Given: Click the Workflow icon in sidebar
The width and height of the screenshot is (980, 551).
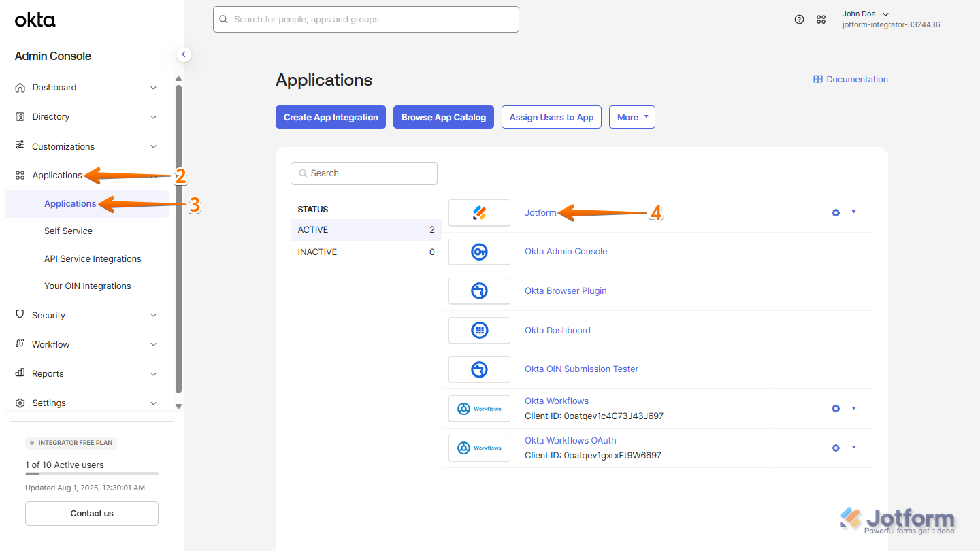Looking at the screenshot, I should pyautogui.click(x=20, y=344).
